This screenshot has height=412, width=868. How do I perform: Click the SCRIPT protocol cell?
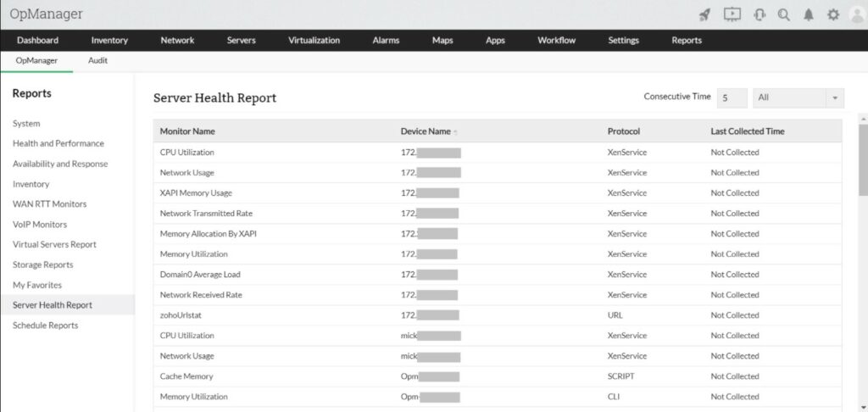coord(621,376)
